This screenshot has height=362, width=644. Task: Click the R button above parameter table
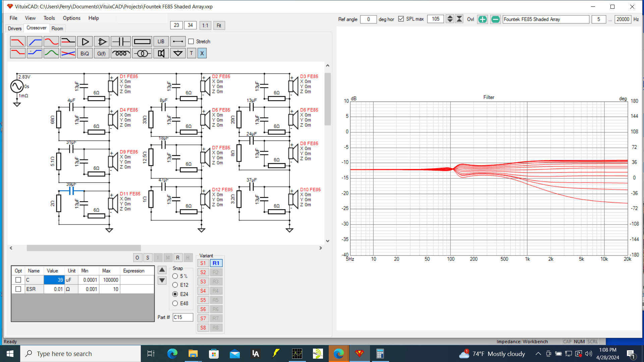pyautogui.click(x=178, y=258)
